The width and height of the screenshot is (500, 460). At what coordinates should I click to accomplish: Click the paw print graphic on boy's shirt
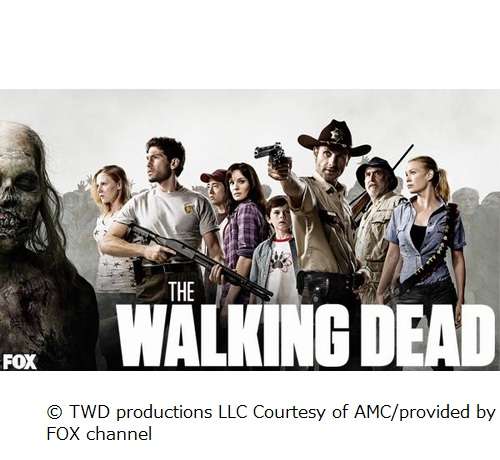pos(281,259)
